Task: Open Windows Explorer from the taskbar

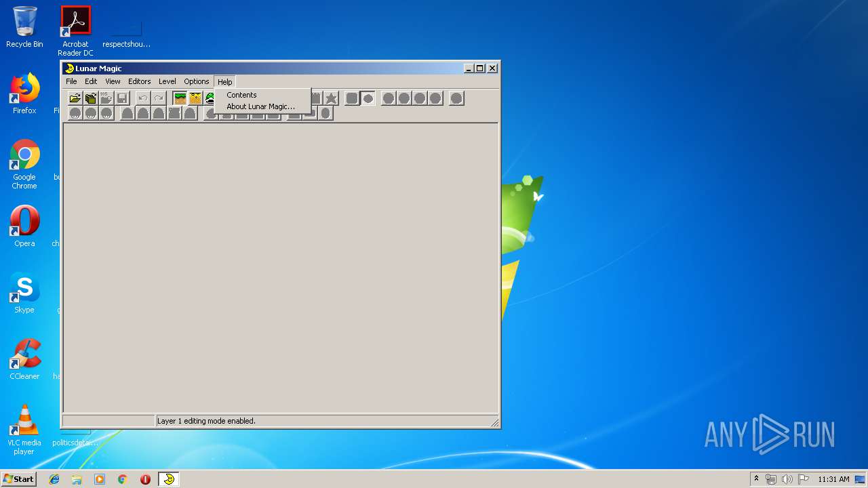Action: pyautogui.click(x=77, y=479)
